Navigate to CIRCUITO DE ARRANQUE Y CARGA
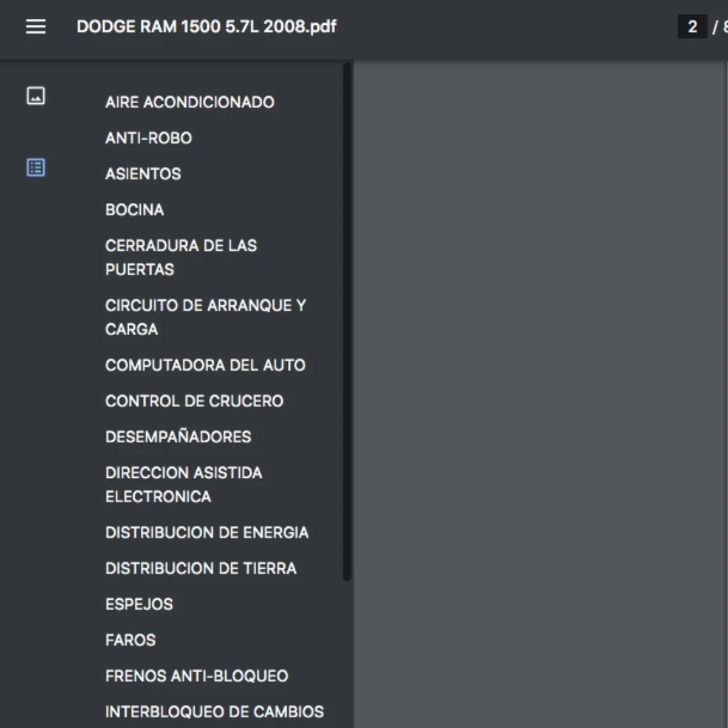 pyautogui.click(x=205, y=317)
